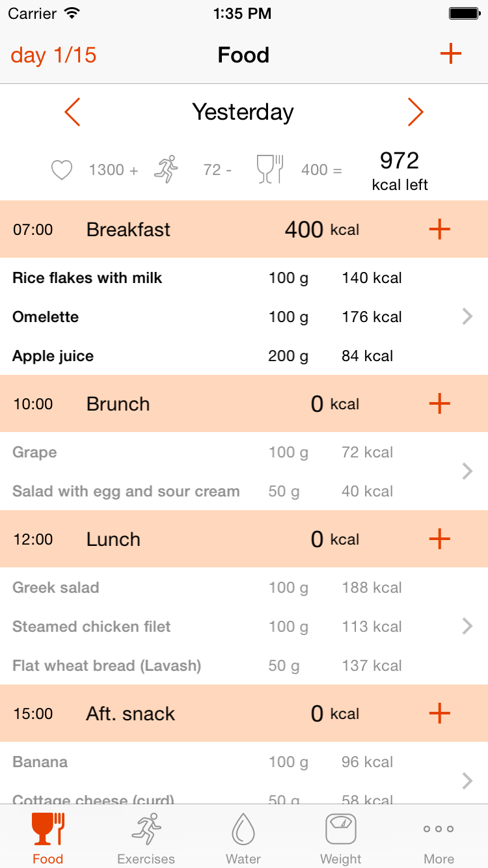Tap the heart daily norm icon

pyautogui.click(x=62, y=170)
